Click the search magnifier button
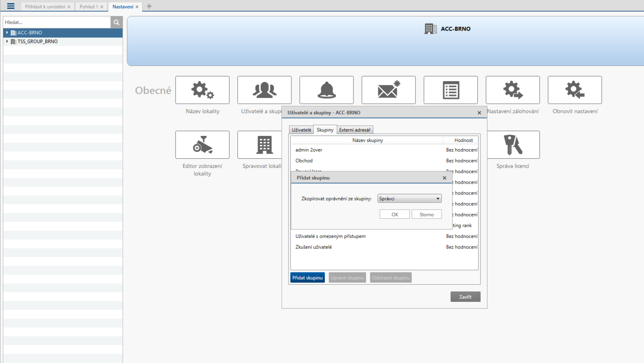 point(116,23)
